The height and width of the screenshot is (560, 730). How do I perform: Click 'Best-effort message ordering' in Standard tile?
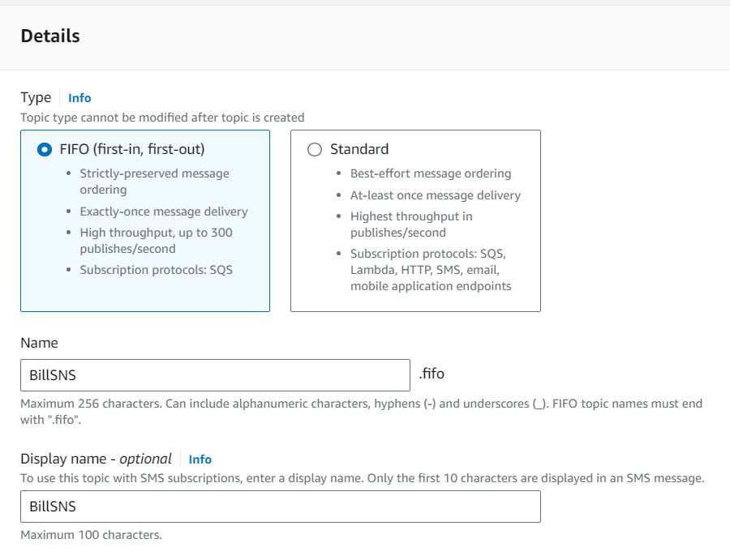pyautogui.click(x=431, y=173)
